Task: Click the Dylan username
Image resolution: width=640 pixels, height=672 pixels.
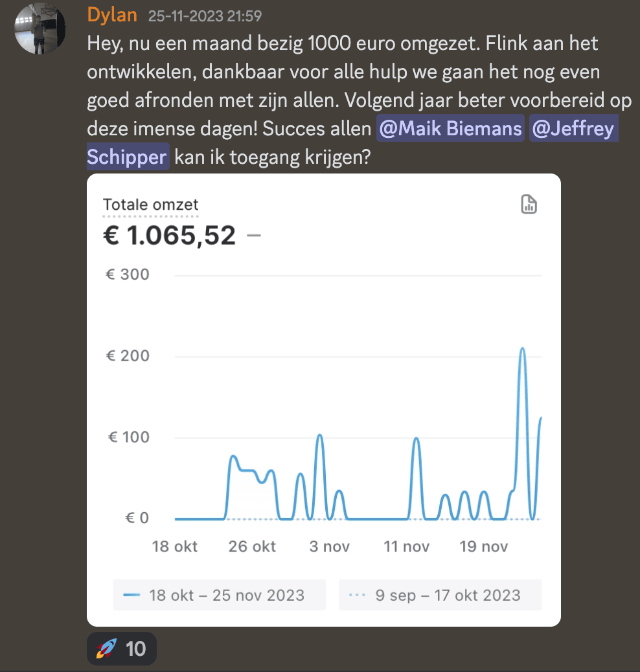Action: click(112, 15)
